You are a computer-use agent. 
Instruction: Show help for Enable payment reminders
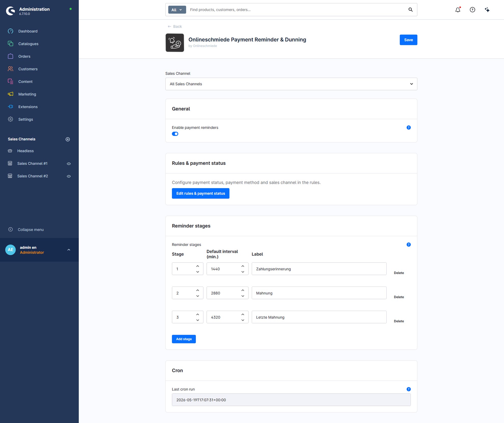click(x=409, y=128)
